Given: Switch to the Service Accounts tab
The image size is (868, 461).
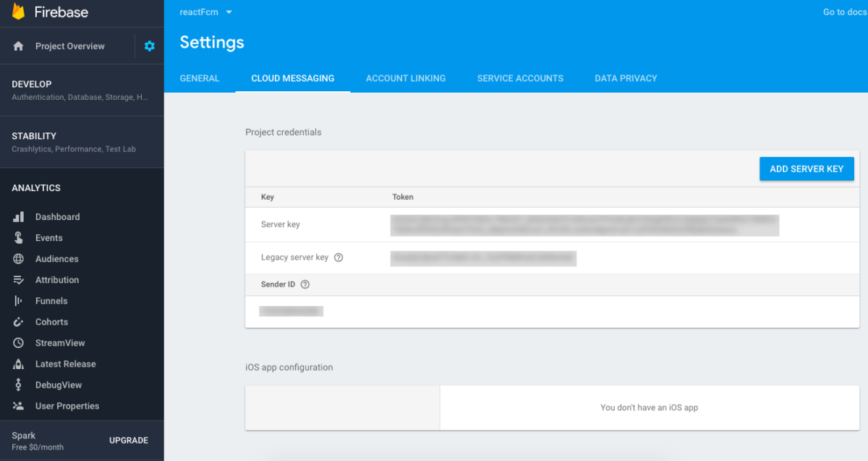Looking at the screenshot, I should click(x=520, y=78).
